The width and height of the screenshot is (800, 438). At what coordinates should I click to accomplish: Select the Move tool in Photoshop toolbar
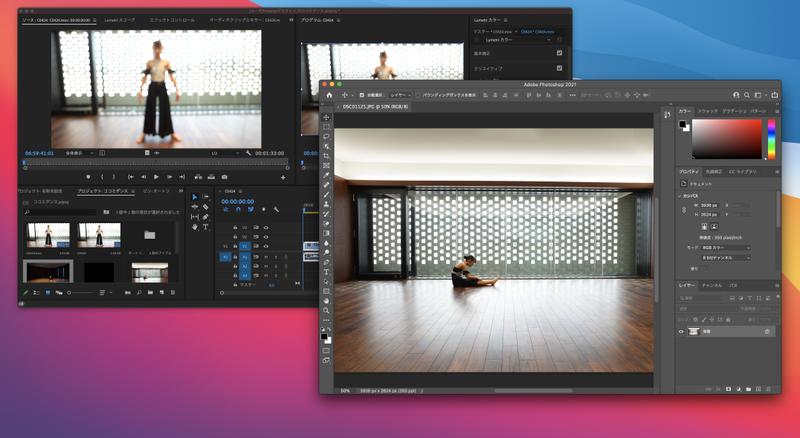click(x=326, y=118)
